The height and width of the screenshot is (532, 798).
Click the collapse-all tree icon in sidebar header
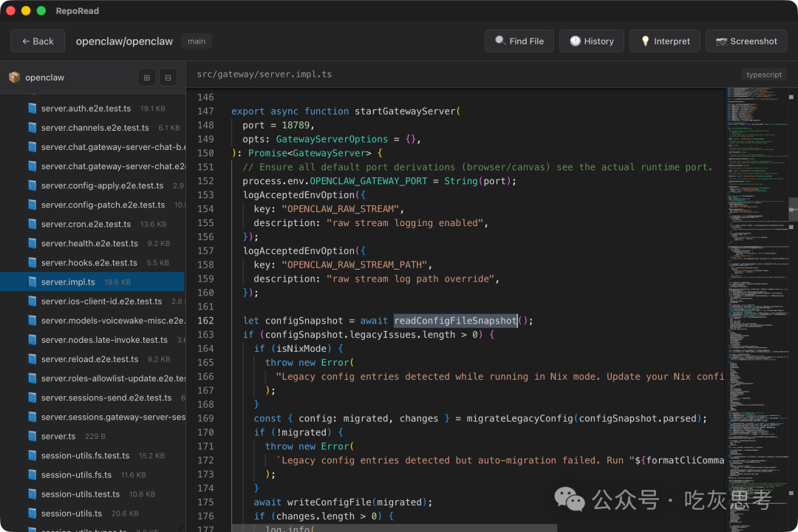coord(168,78)
